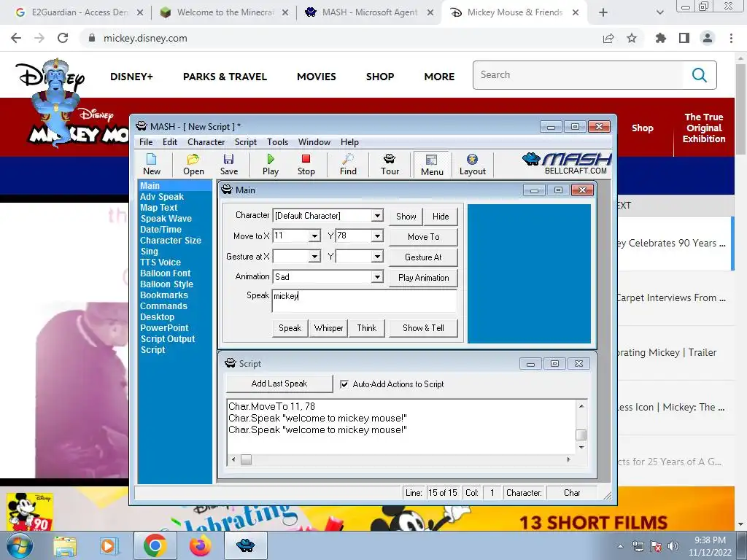This screenshot has height=560, width=747.
Task: Open Windows Explorer from the taskbar
Action: point(65,545)
